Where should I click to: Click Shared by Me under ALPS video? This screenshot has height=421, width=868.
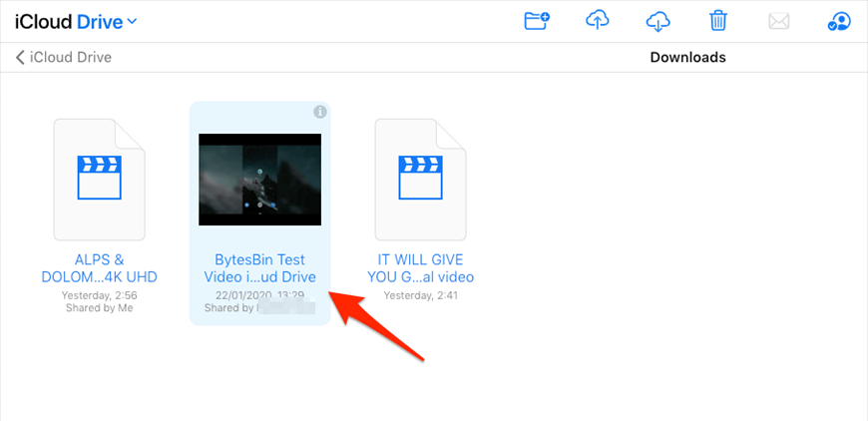(x=99, y=308)
